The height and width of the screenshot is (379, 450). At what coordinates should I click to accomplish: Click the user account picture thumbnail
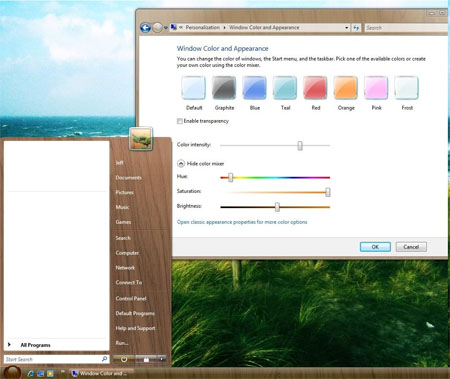(x=141, y=138)
